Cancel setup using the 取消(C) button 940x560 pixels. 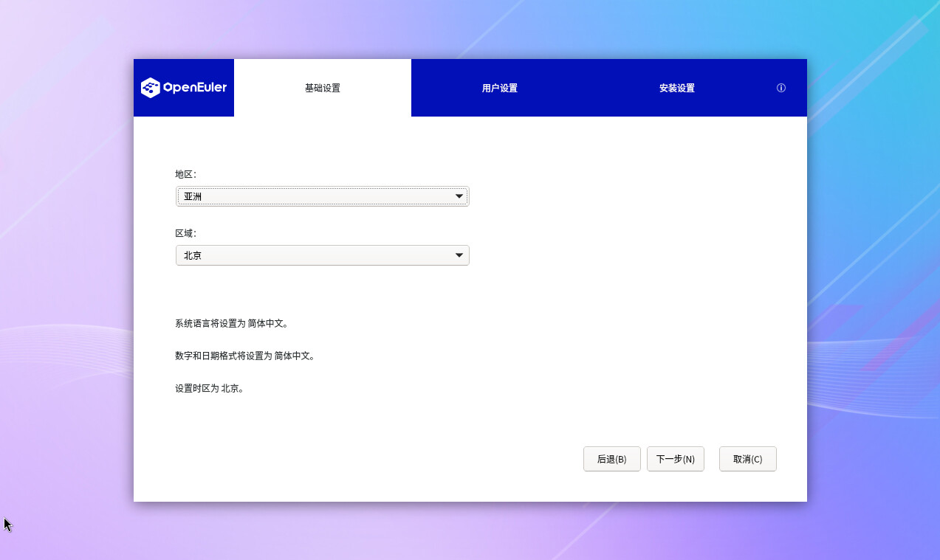point(747,459)
